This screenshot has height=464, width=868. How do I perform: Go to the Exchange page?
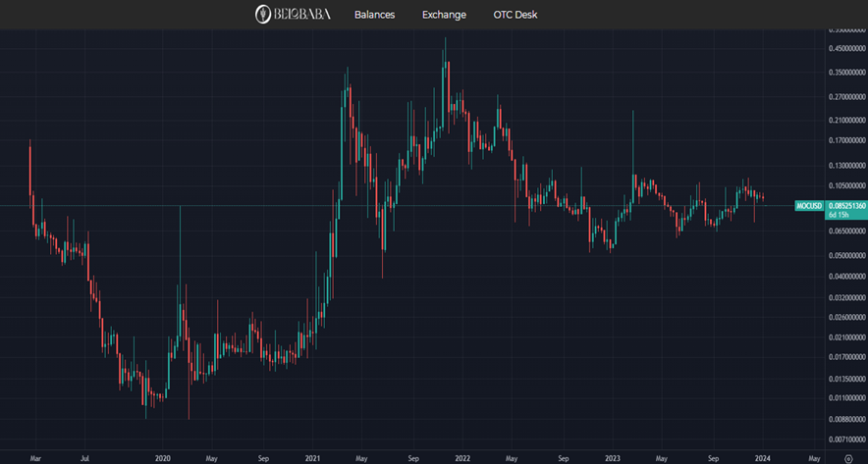[444, 15]
